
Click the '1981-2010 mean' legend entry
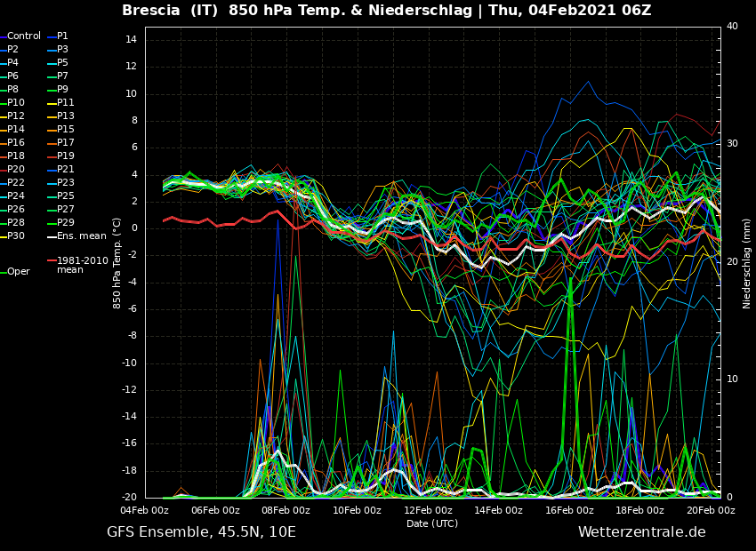[77, 266]
